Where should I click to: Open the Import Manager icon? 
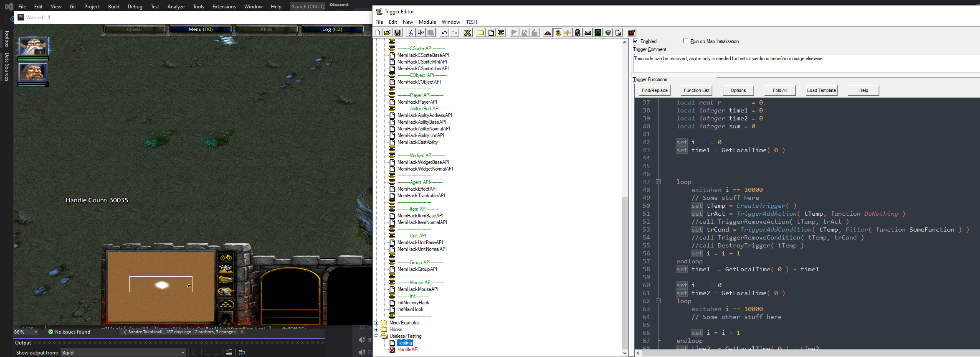point(618,33)
